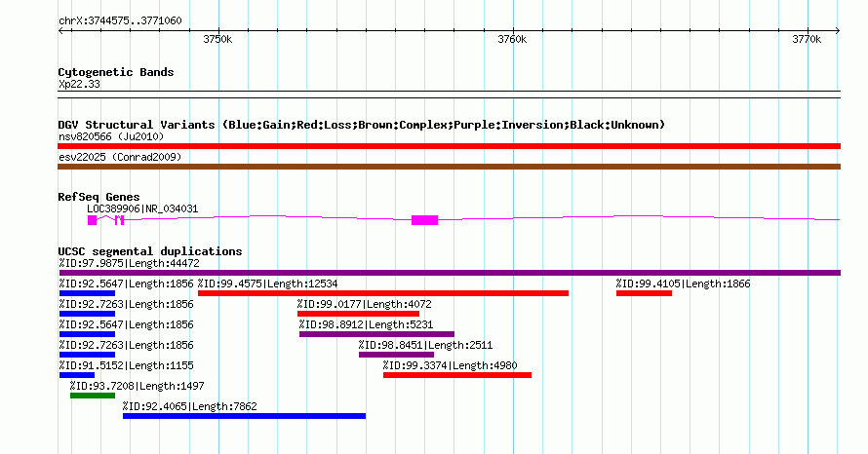Click the %ID:99.4105|Length:1866 label
Image resolution: width=868 pixels, height=454 pixels.
click(683, 284)
